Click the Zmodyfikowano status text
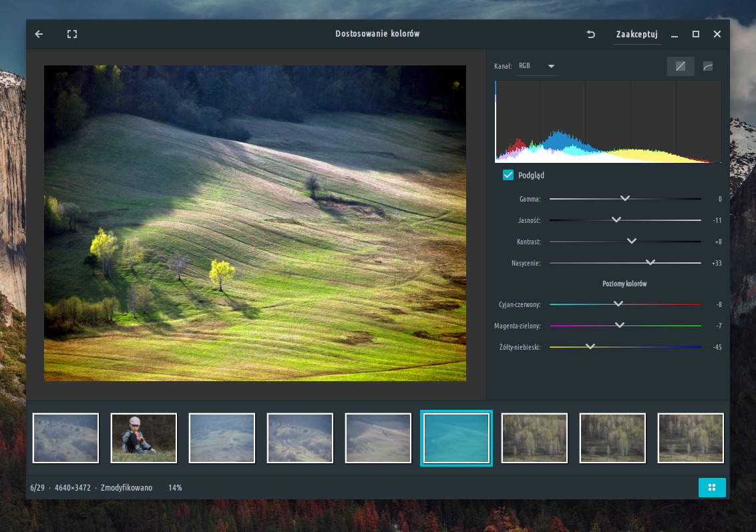756x532 pixels. pos(126,488)
